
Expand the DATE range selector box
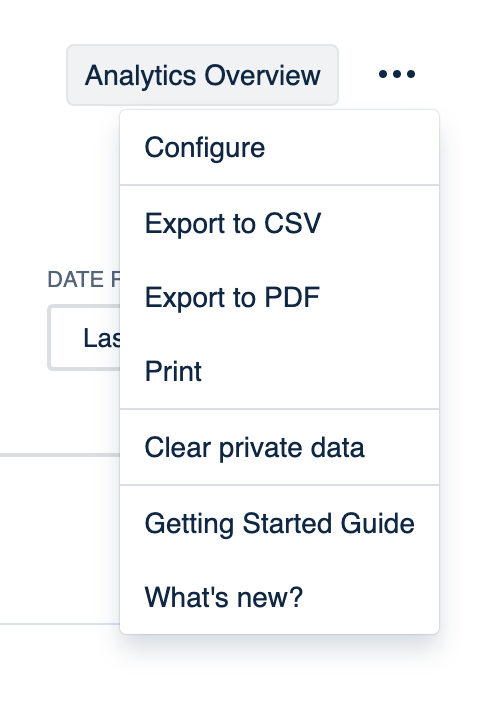(x=84, y=338)
